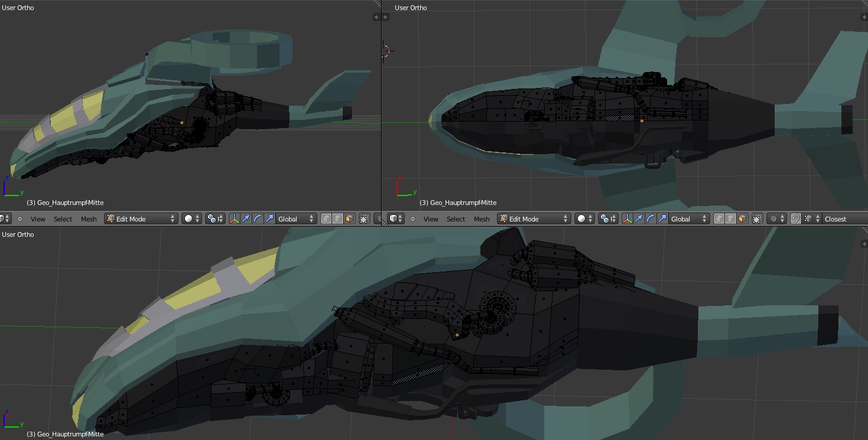Viewport: 868px width, 440px height.
Task: Switch to edge select mode in the top-left viewport
Action: click(x=338, y=219)
